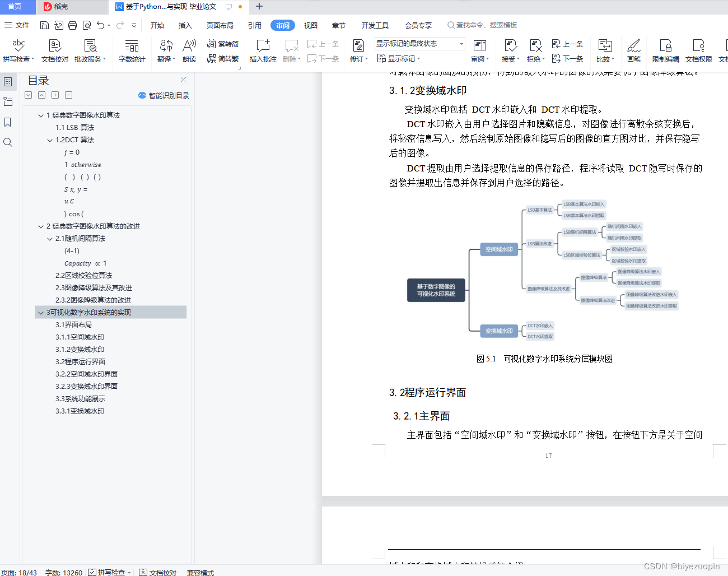
Task: Run 拼写检查 spell check tool
Action: click(18, 49)
